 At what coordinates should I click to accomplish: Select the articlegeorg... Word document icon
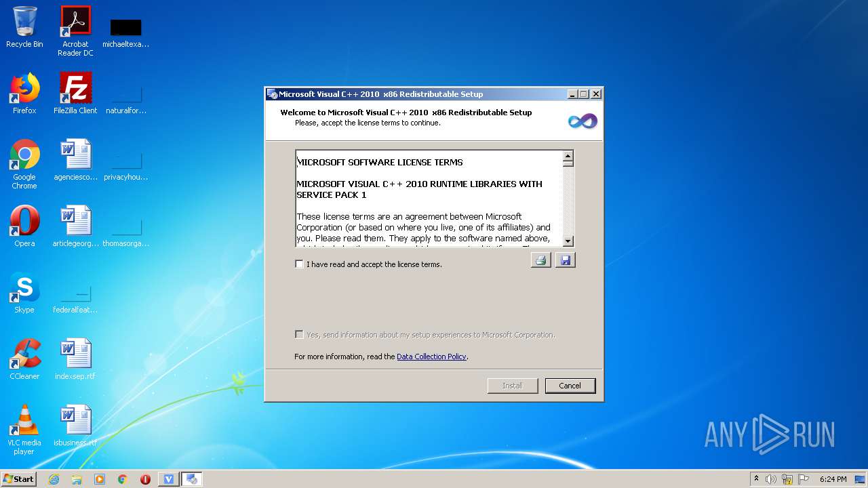tap(75, 226)
